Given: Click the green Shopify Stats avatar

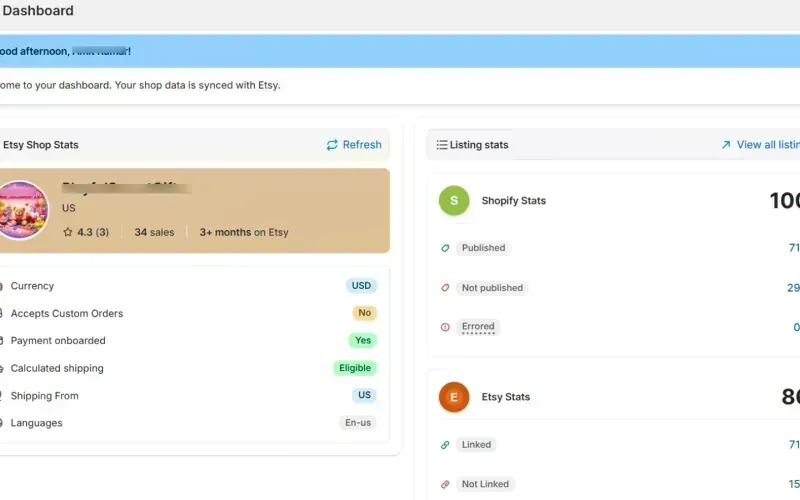Looking at the screenshot, I should [454, 201].
